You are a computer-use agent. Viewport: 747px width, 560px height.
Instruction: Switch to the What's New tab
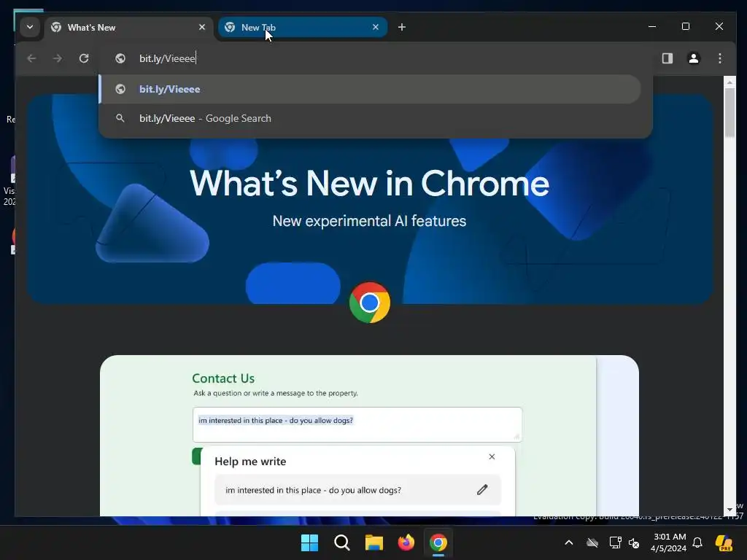(x=128, y=27)
